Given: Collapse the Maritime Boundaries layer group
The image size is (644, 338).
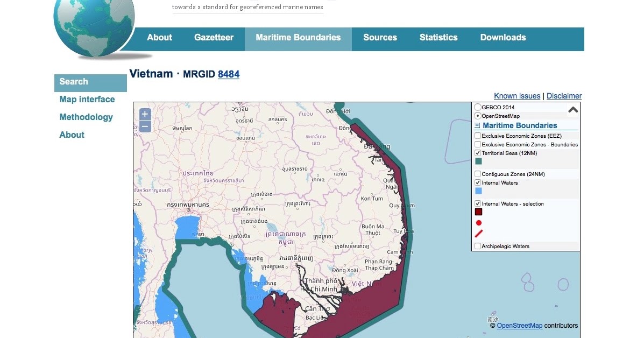Looking at the screenshot, I should (477, 125).
